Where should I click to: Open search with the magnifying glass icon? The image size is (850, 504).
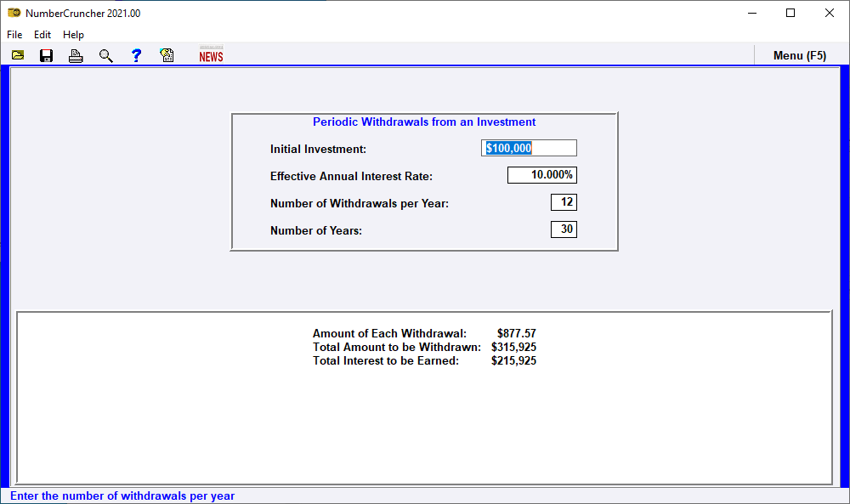click(x=105, y=55)
